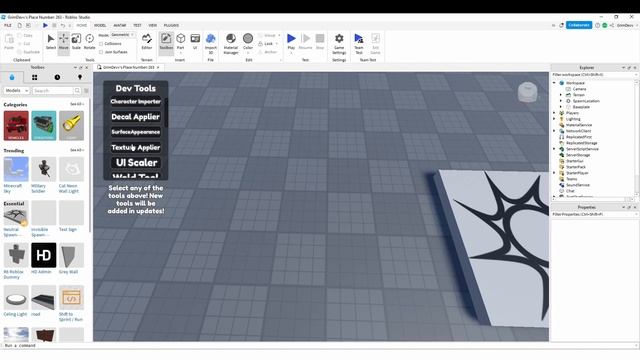Open the FILE menu
Screen dimensions: 640x360
8,25
